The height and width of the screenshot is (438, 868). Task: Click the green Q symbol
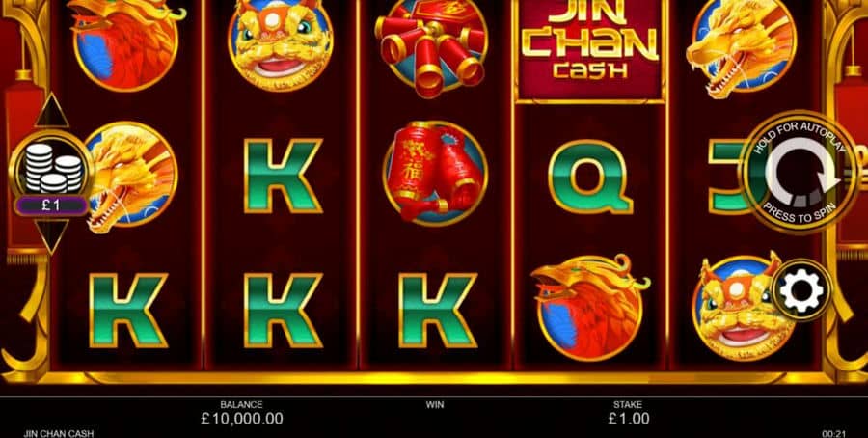590,178
